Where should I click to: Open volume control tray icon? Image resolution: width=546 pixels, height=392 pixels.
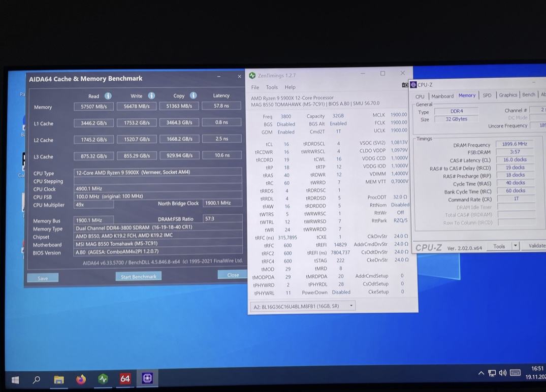502,373
